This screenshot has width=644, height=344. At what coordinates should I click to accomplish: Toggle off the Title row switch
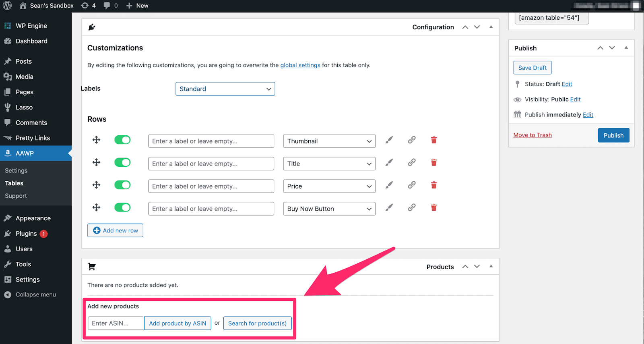tap(122, 162)
